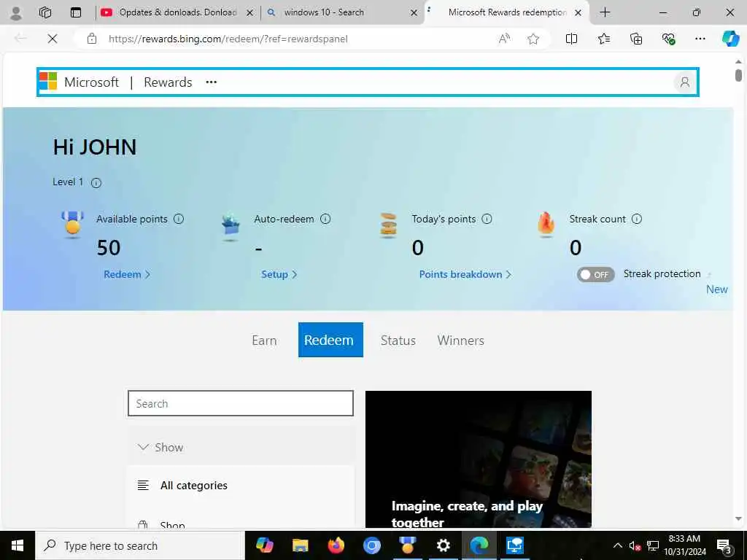Viewport: 747px width, 560px height.
Task: Select the Earn tab
Action: pos(264,341)
